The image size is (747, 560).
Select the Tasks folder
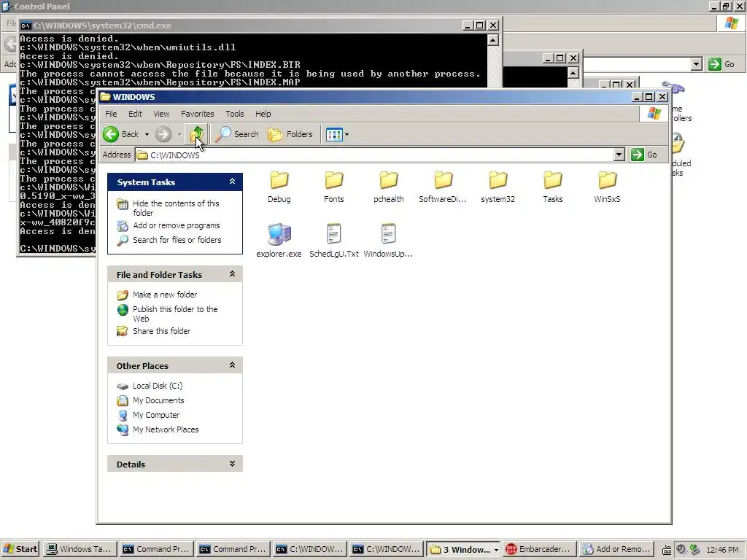pyautogui.click(x=553, y=187)
